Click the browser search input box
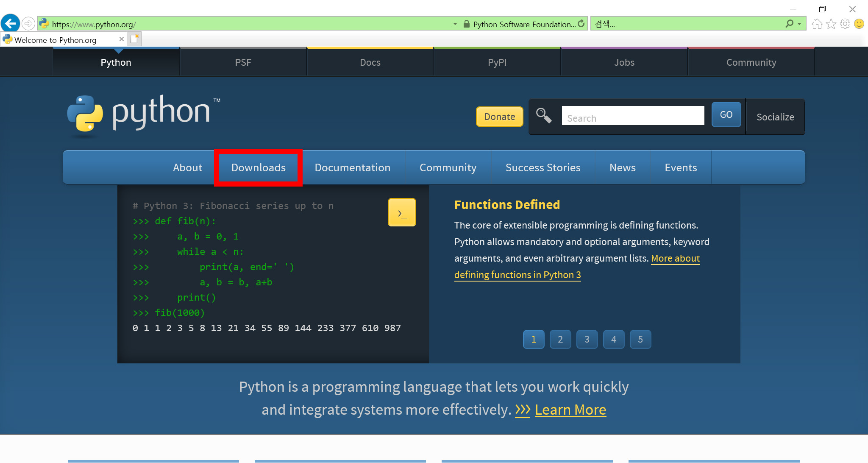 687,24
